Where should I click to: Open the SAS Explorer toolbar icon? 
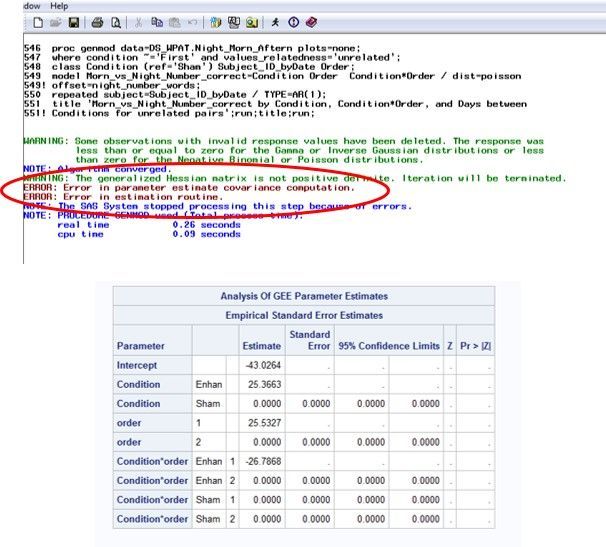point(233,21)
